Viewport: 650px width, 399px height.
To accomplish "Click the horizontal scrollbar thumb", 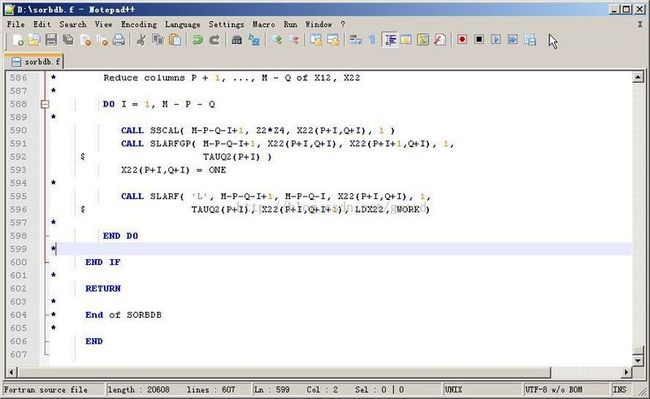I will point(284,372).
